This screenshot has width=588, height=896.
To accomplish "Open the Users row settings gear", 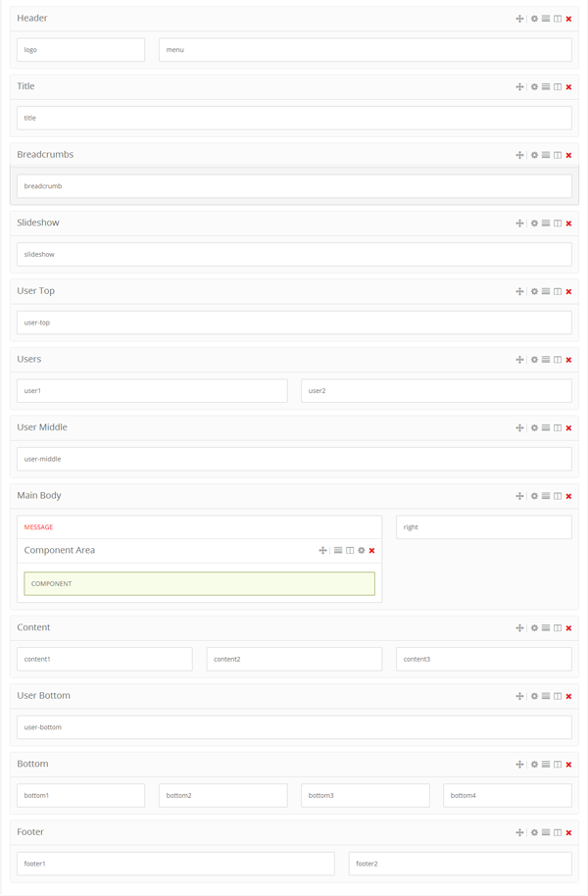I will point(534,360).
